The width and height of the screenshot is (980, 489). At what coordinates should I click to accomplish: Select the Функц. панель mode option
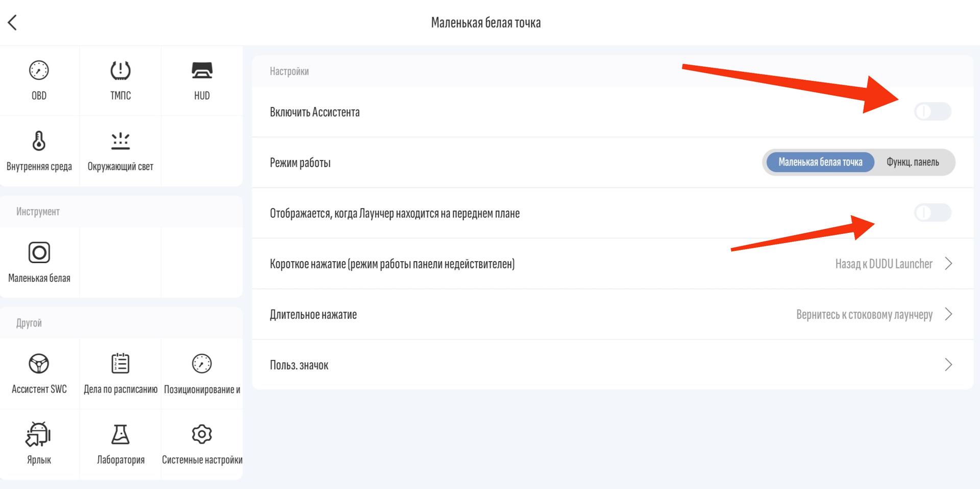(913, 162)
